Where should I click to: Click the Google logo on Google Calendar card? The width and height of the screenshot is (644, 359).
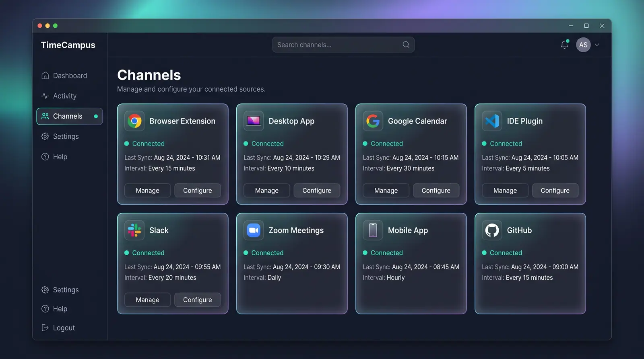[x=373, y=121]
